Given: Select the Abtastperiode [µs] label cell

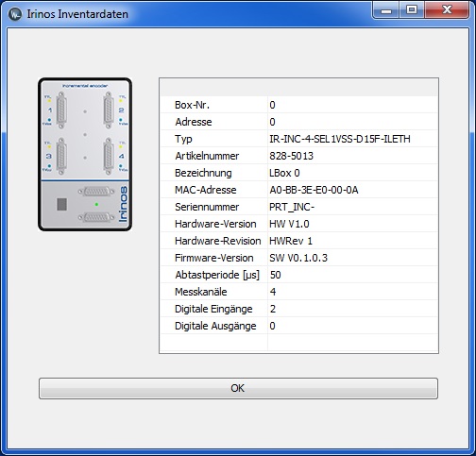Looking at the screenshot, I should coord(214,275).
